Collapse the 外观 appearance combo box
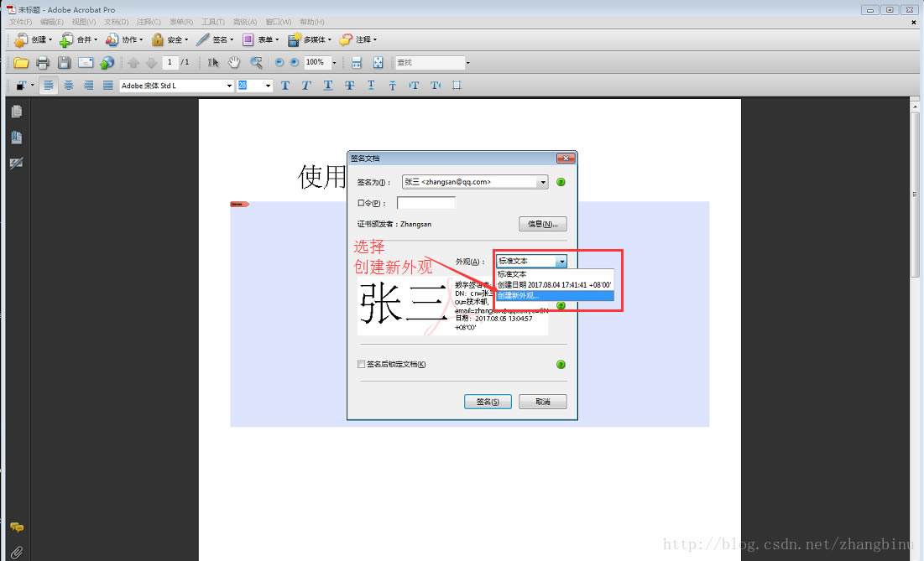Image resolution: width=924 pixels, height=561 pixels. click(561, 261)
